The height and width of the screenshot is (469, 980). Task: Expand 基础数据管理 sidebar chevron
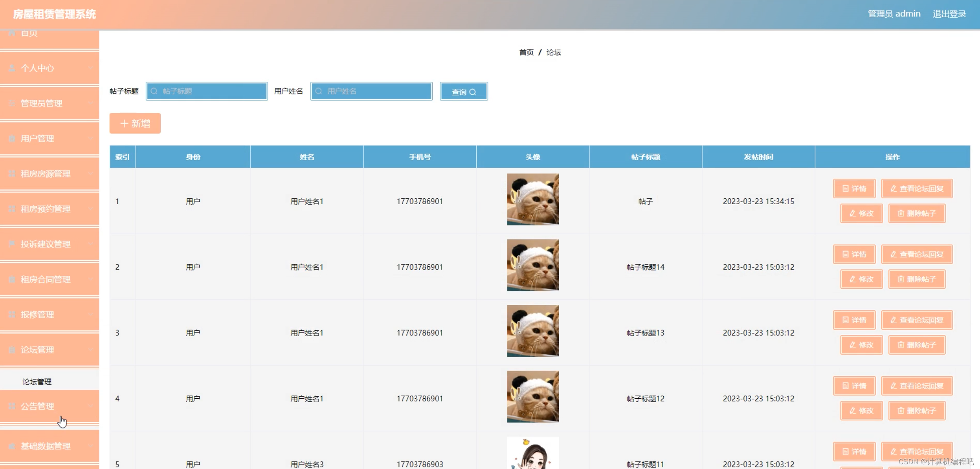pyautogui.click(x=91, y=446)
